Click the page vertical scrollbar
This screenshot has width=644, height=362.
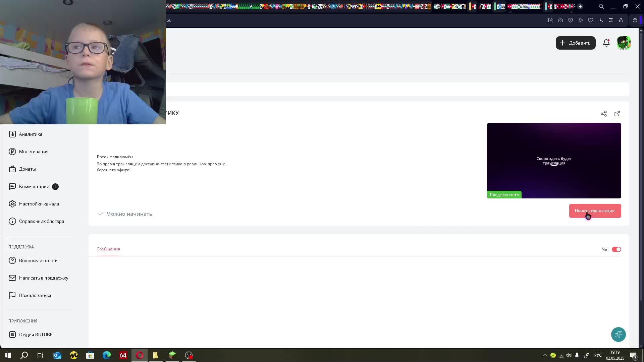click(x=641, y=168)
